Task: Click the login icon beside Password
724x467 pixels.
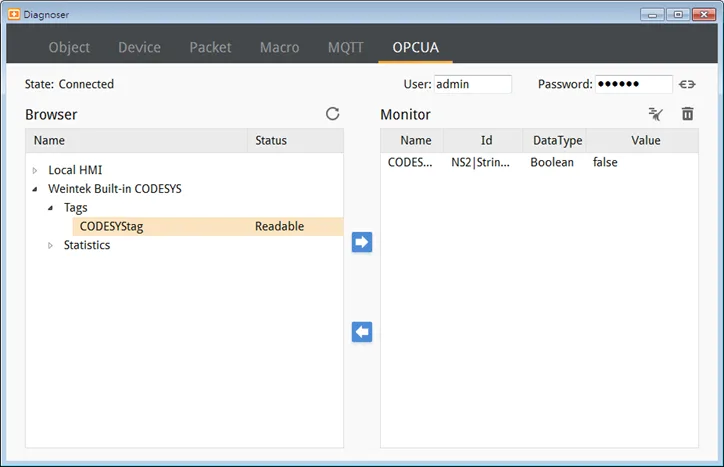Action: pos(687,84)
